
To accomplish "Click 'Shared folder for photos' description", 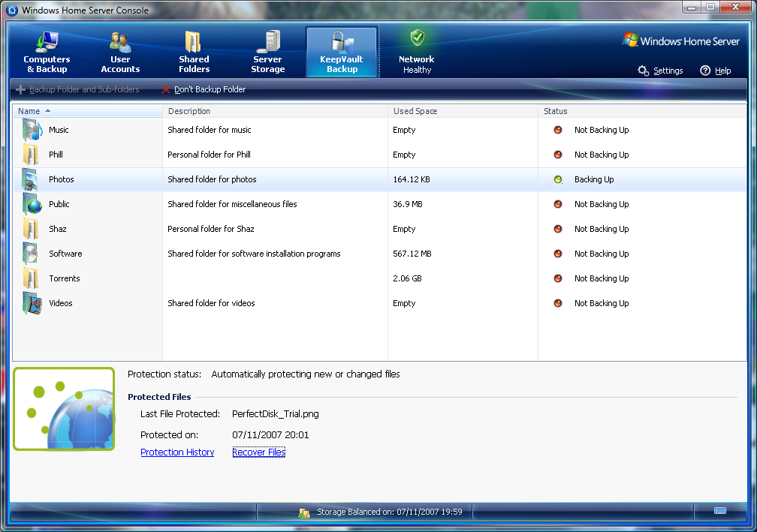I will tap(212, 179).
